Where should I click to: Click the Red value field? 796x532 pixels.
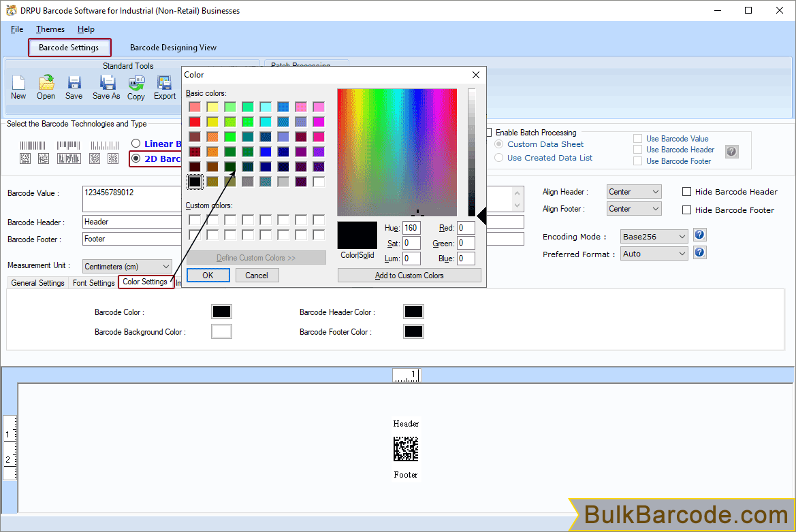(x=466, y=228)
